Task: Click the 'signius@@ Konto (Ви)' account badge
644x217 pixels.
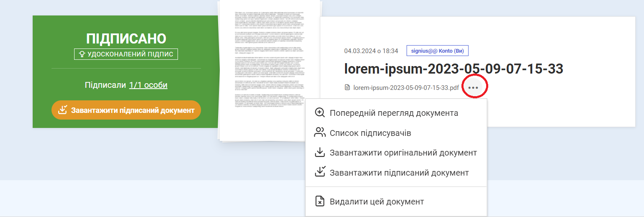Action: coord(437,51)
